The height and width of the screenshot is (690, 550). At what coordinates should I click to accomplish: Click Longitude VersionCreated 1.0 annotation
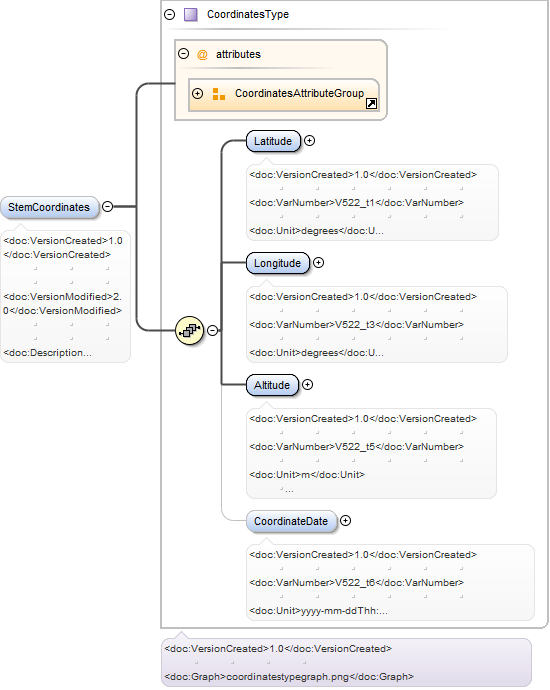[x=363, y=297]
